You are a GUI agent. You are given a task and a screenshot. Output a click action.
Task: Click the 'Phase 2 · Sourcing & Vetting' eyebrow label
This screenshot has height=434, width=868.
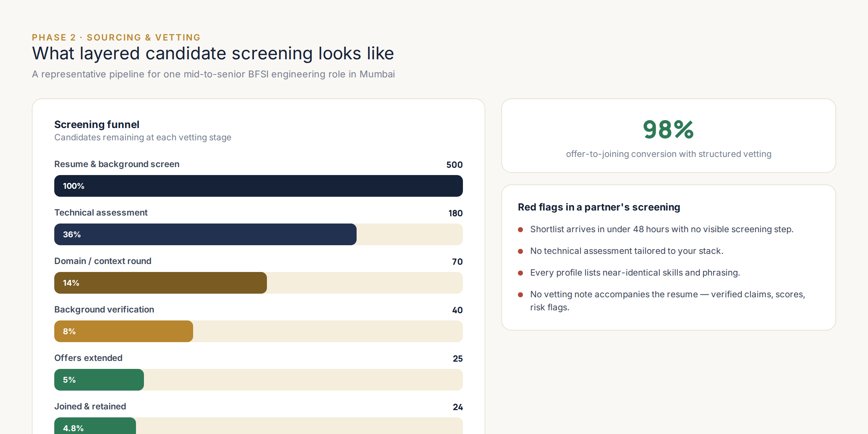116,37
